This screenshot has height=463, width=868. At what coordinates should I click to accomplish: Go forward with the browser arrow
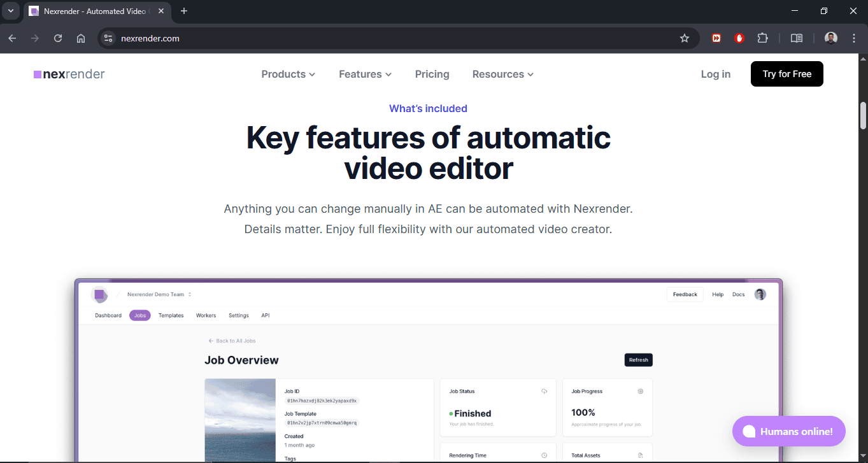35,38
